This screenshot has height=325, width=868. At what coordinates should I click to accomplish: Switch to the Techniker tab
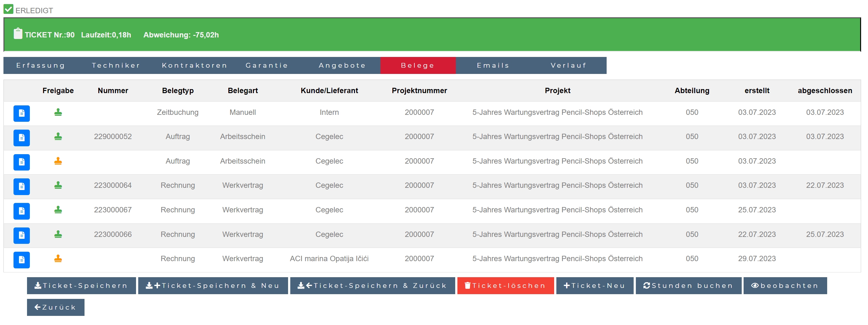[x=116, y=65]
